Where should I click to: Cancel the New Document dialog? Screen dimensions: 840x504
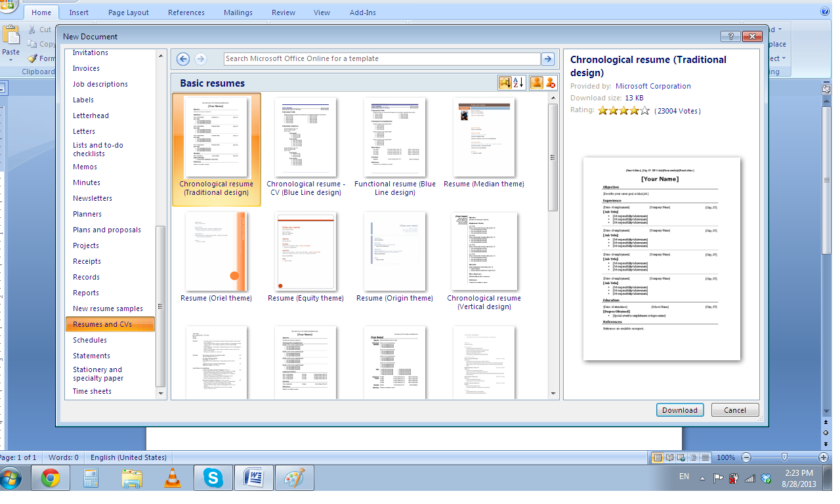[735, 410]
